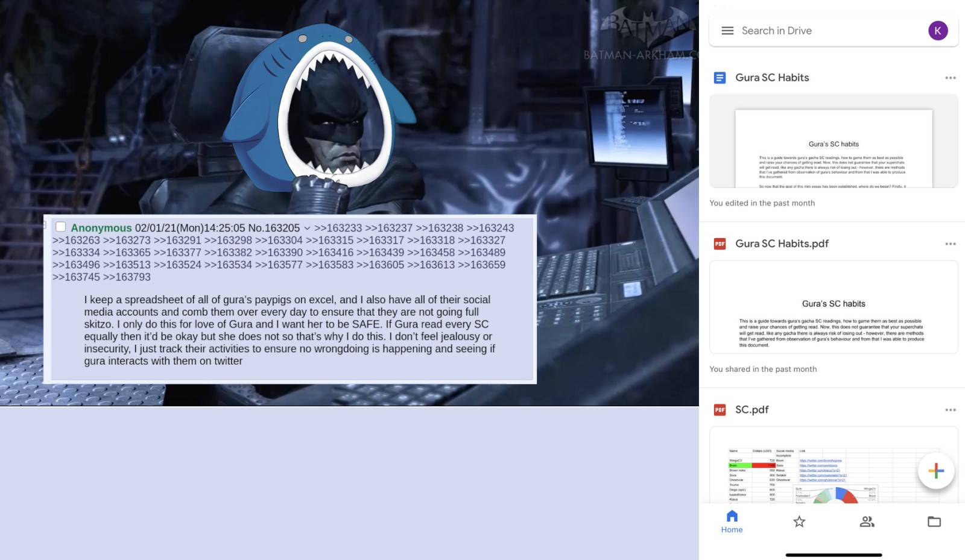Follow reply link >>163659
Viewport: 965px width, 560px height.
point(481,265)
